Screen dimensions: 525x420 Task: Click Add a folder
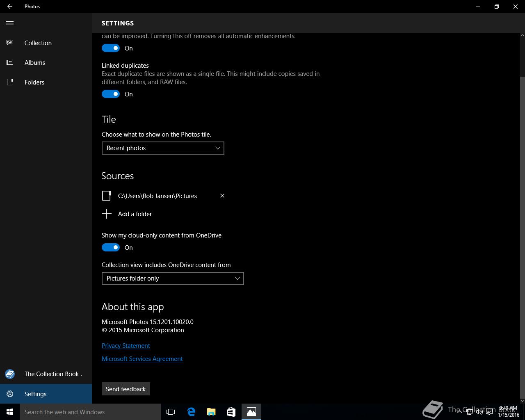coord(135,214)
